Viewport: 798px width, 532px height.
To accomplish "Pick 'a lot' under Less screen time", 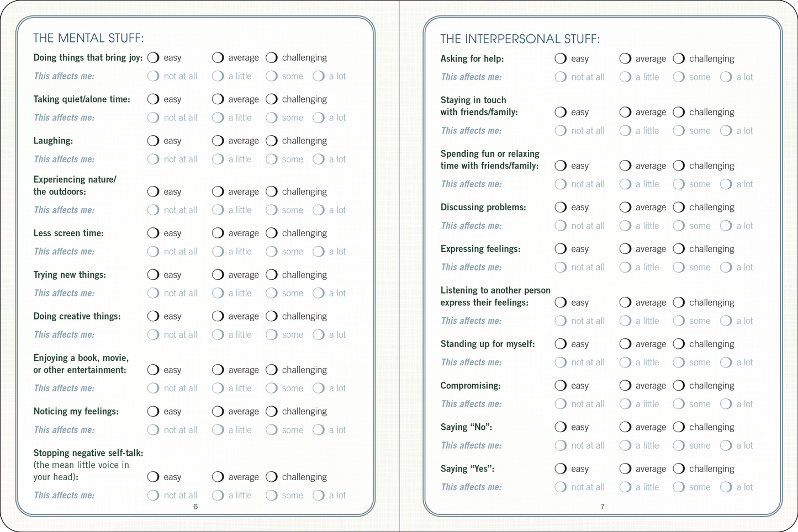I will tap(319, 252).
